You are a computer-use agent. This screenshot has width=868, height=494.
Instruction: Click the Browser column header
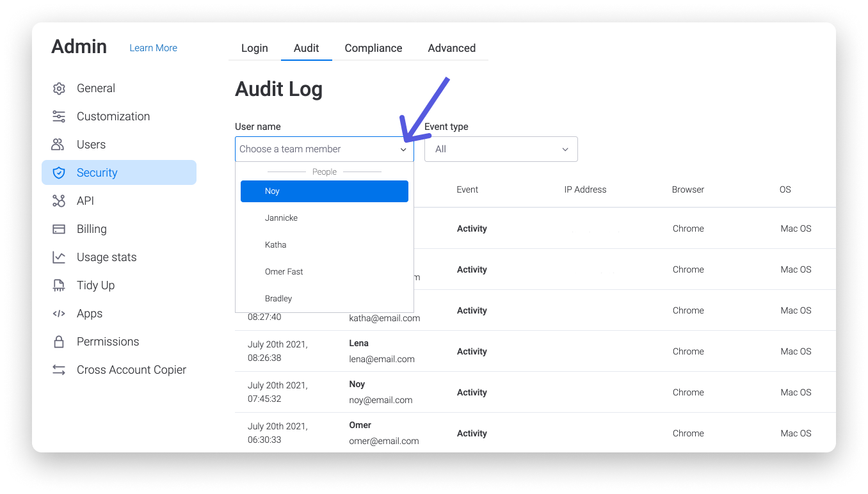[x=688, y=189]
